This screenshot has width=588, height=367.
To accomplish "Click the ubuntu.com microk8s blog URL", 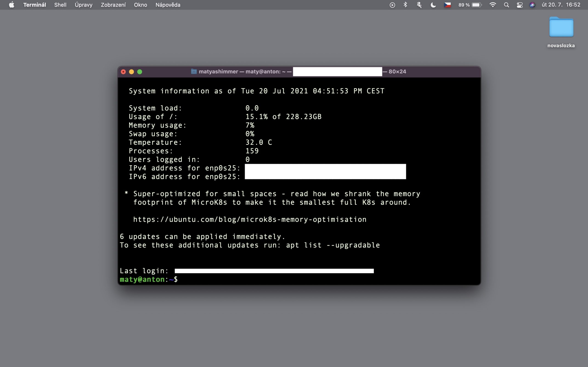I will [x=249, y=220].
